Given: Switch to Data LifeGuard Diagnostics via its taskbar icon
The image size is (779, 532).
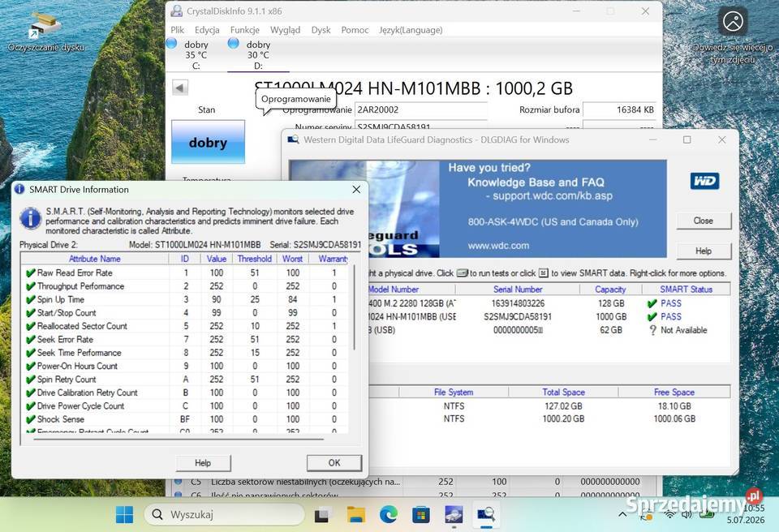Looking at the screenshot, I should pos(486,515).
